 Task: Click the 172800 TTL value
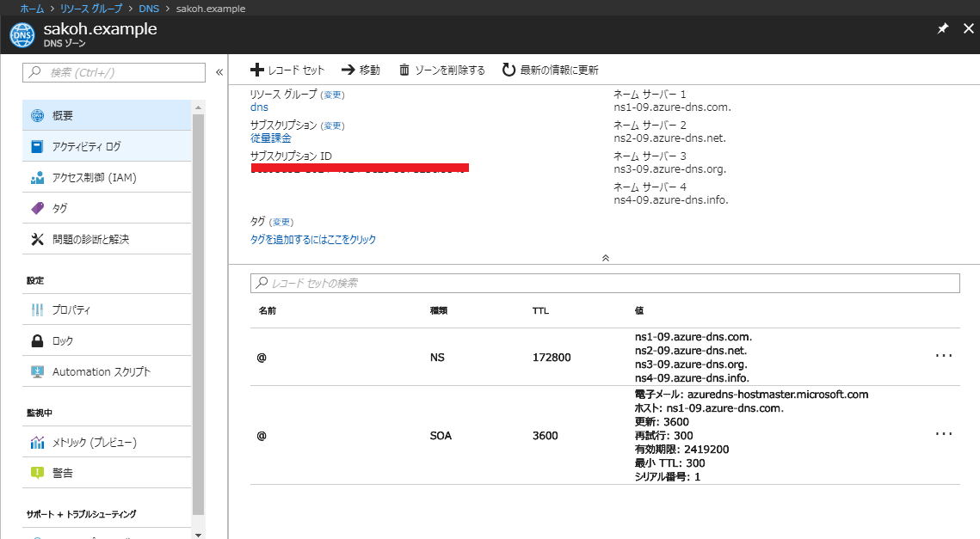pos(552,358)
